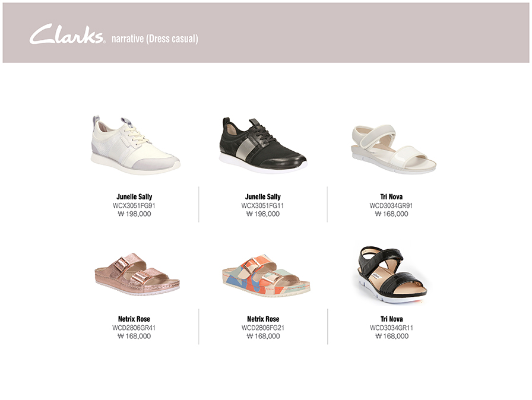Click the narrative (Dress casual) heading
532x400 pixels.
point(155,39)
